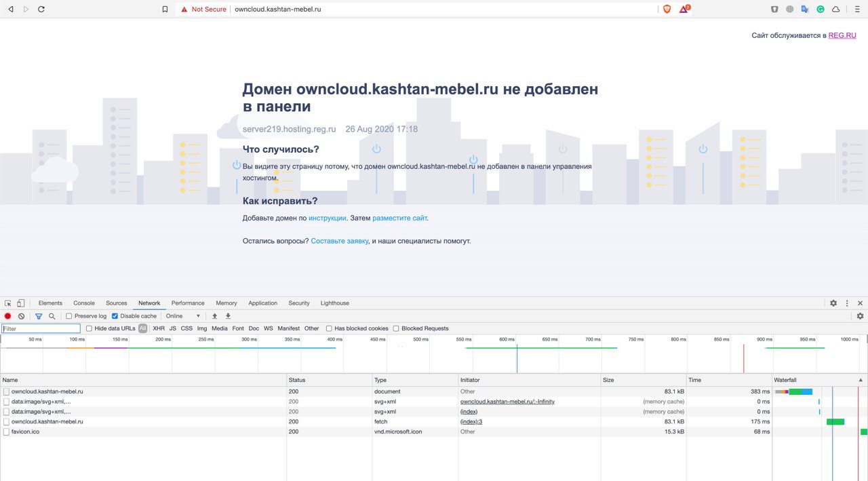Viewport: 868px width, 481px height.
Task: Toggle the device toolbar icon
Action: 21,303
